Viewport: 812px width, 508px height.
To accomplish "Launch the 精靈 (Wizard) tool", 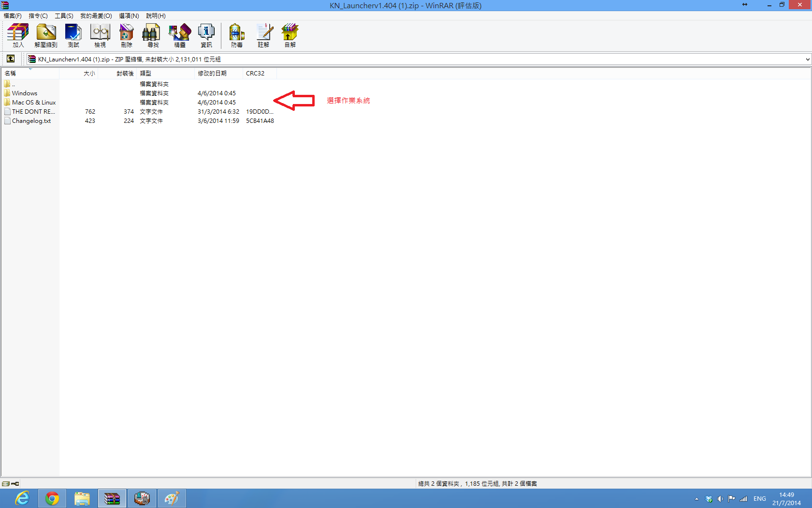I will pyautogui.click(x=180, y=35).
